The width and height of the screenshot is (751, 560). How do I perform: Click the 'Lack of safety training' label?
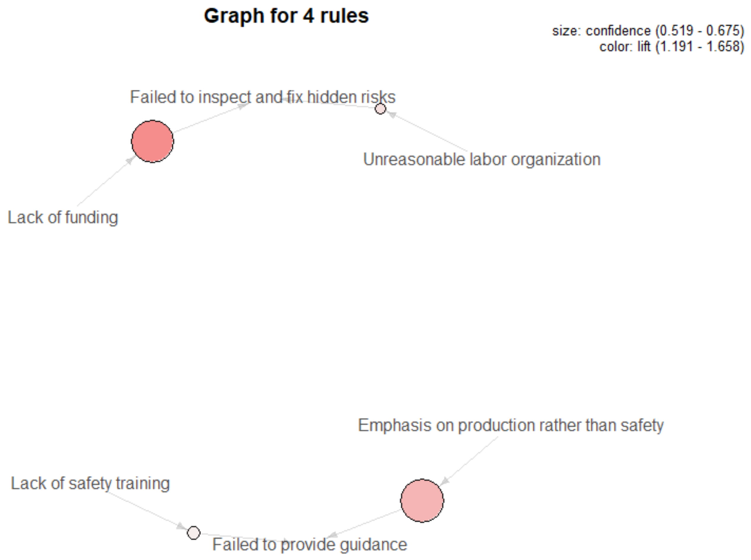(90, 483)
